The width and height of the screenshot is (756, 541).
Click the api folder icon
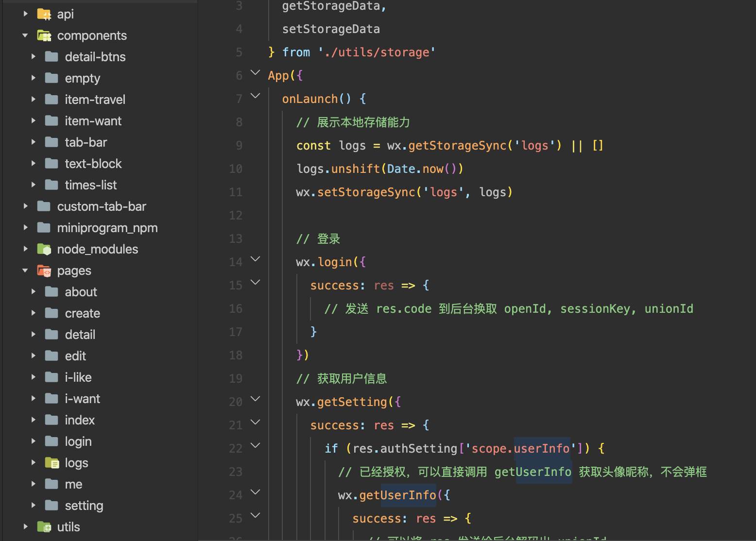[x=44, y=14]
